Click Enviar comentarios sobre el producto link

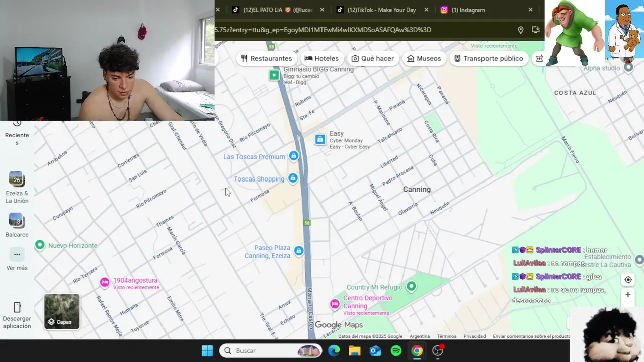[x=531, y=336]
